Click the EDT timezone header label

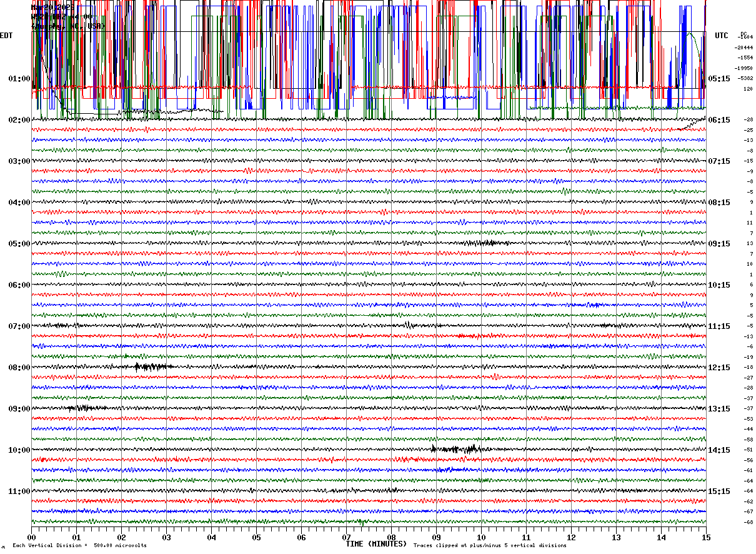(x=6, y=36)
